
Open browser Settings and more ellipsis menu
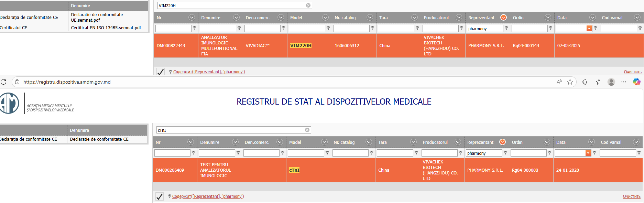click(624, 82)
